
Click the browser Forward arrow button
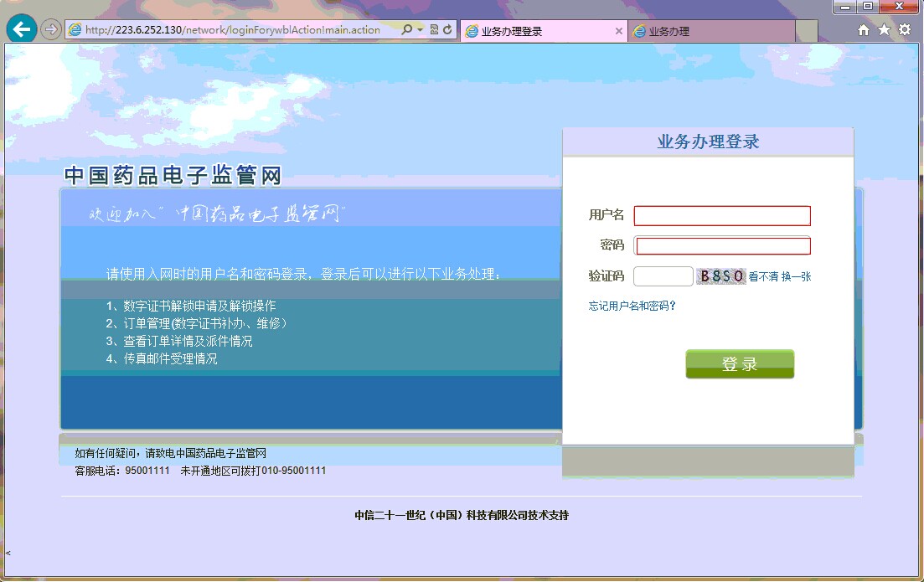51,29
